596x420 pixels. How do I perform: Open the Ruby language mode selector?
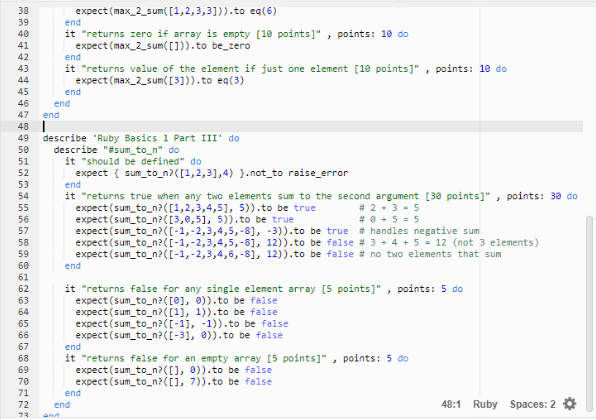pos(485,404)
